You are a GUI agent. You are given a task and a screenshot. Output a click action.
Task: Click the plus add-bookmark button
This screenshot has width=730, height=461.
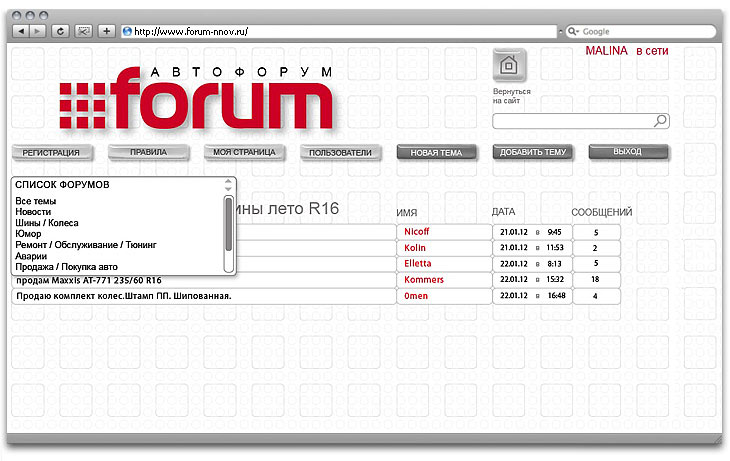(x=107, y=31)
